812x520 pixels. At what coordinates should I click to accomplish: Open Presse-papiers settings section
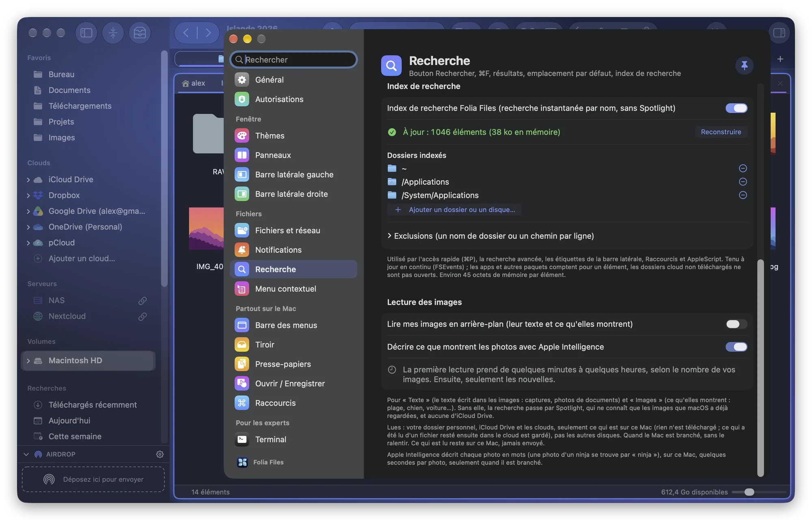click(294, 364)
